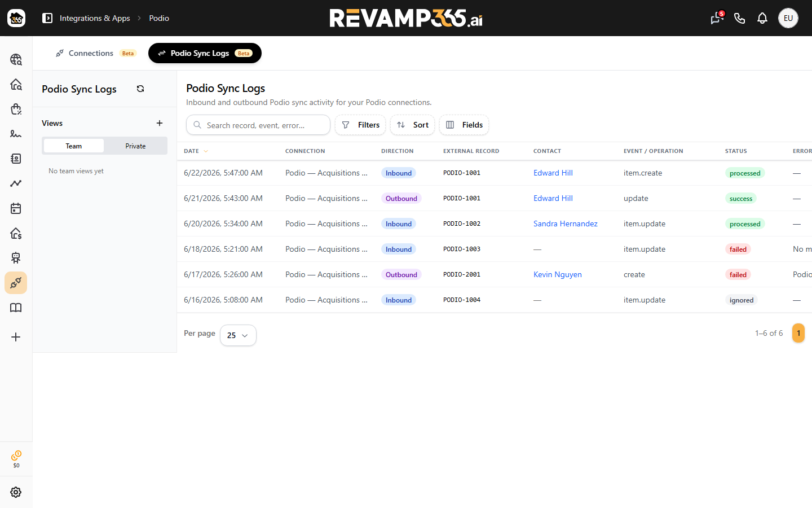The image size is (812, 508).
Task: Open the Filters button
Action: point(360,125)
